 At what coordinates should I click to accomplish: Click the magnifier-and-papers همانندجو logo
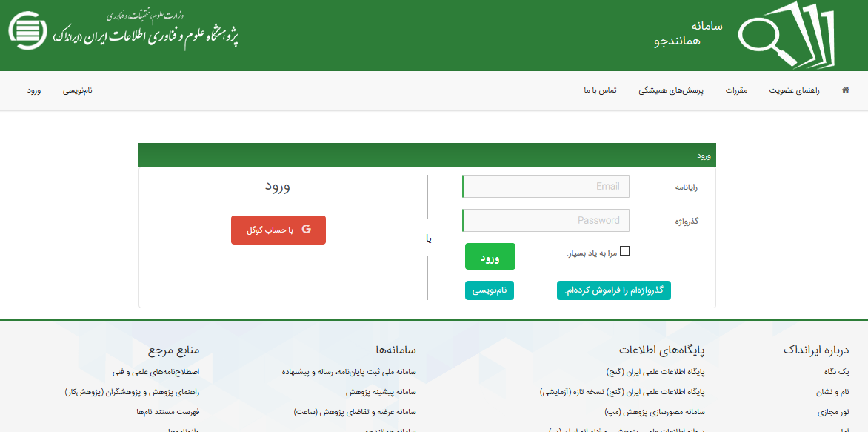tap(786, 35)
